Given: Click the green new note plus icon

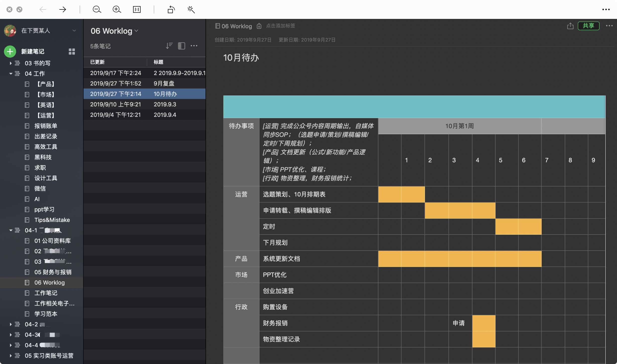Looking at the screenshot, I should (10, 51).
